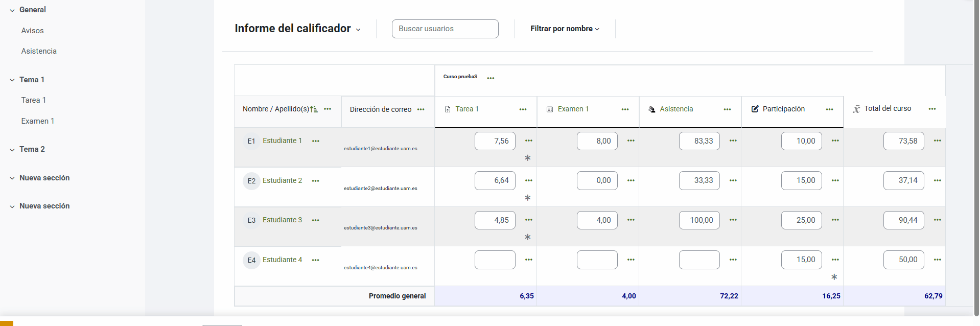This screenshot has height=326, width=980.
Task: Open the Estudiante 2 profile link
Action: click(282, 180)
